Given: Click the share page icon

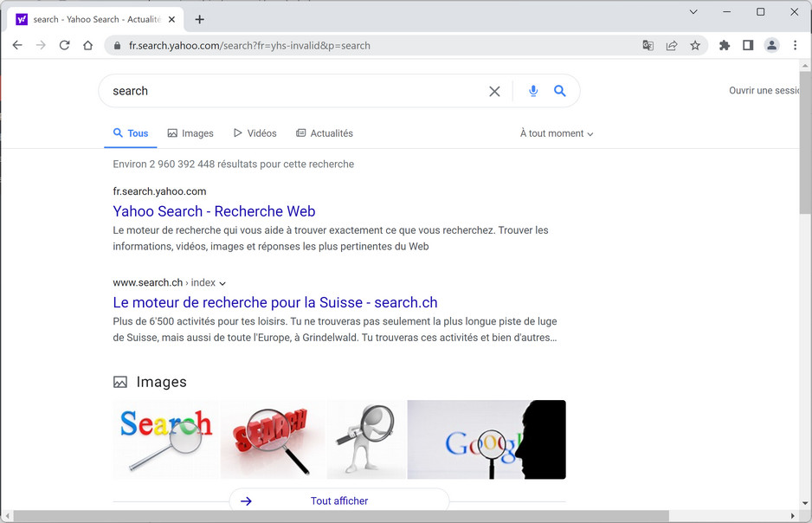Looking at the screenshot, I should (x=672, y=46).
